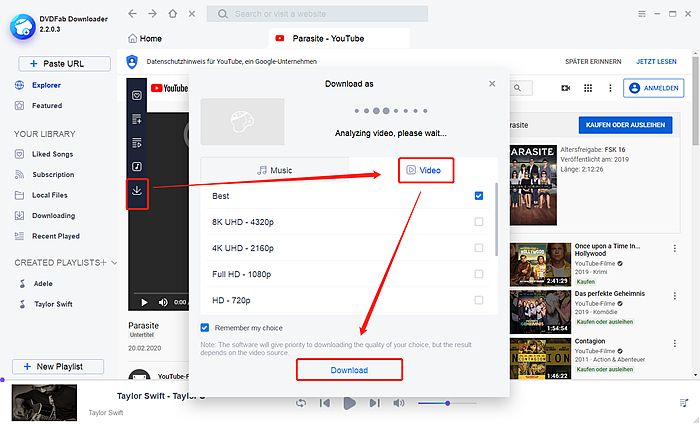The height and width of the screenshot is (424, 700).
Task: Click the favorite heart icon in the side strip
Action: (137, 96)
